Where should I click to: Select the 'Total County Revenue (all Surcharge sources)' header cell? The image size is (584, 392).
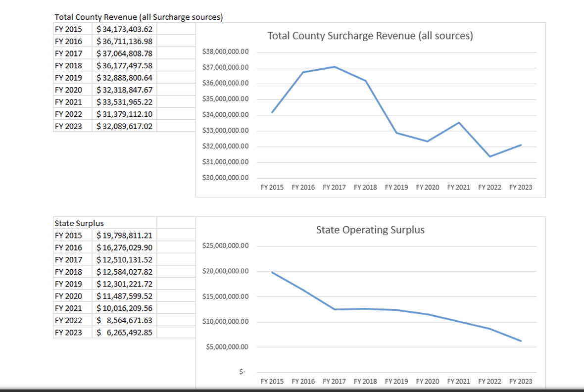click(139, 17)
